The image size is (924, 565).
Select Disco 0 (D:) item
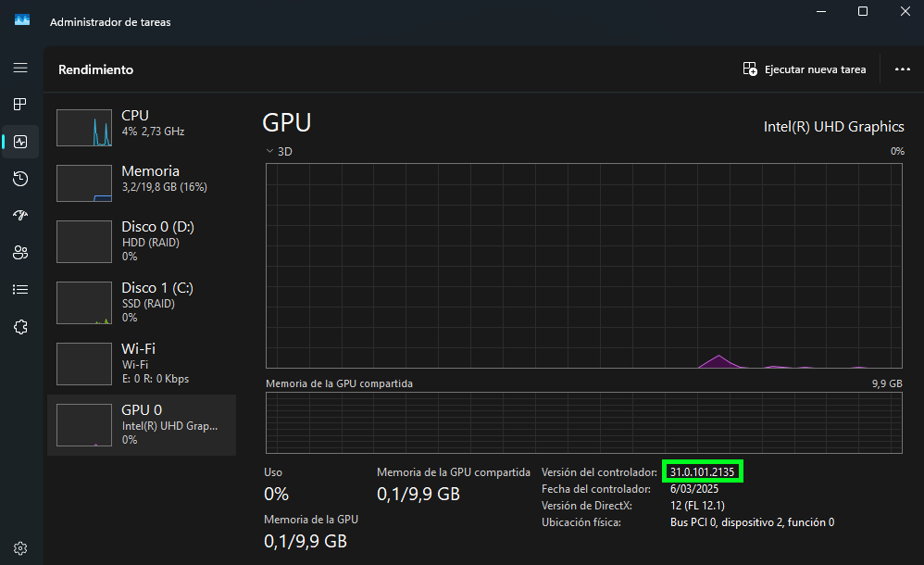pyautogui.click(x=142, y=241)
